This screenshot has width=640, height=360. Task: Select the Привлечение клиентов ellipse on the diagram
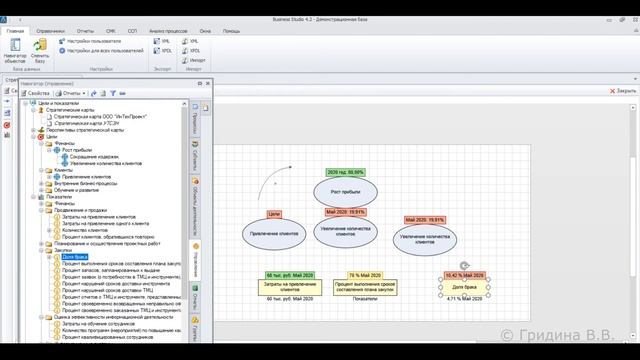tap(274, 234)
